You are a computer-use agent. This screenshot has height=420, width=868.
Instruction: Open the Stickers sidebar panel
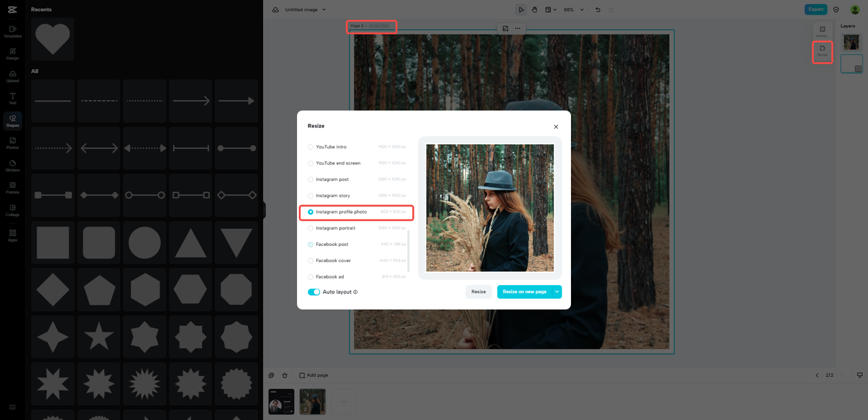pos(12,165)
